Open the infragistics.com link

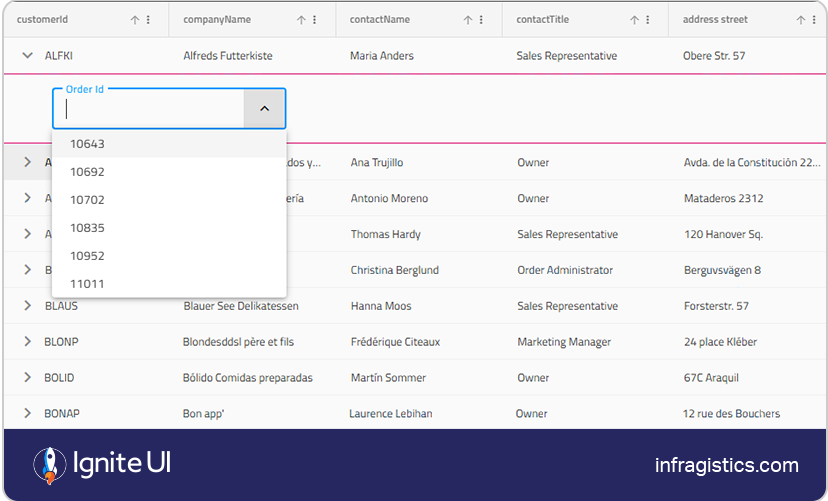[726, 465]
